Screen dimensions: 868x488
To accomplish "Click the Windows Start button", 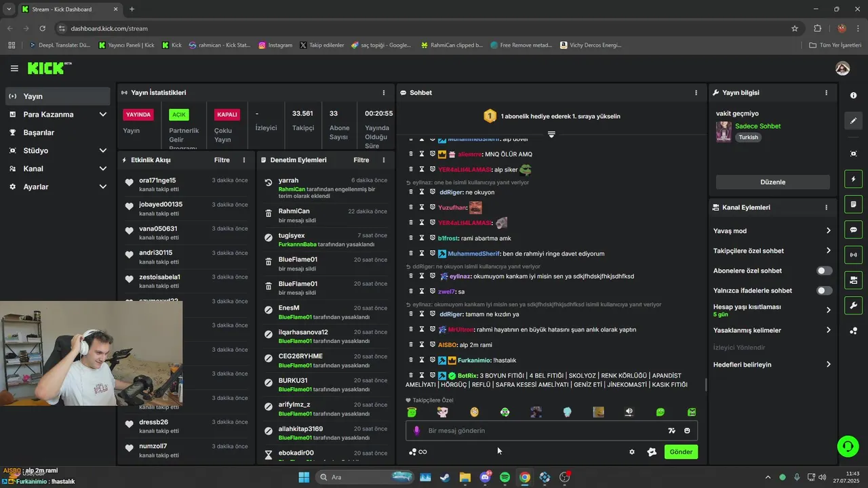I will point(304,477).
